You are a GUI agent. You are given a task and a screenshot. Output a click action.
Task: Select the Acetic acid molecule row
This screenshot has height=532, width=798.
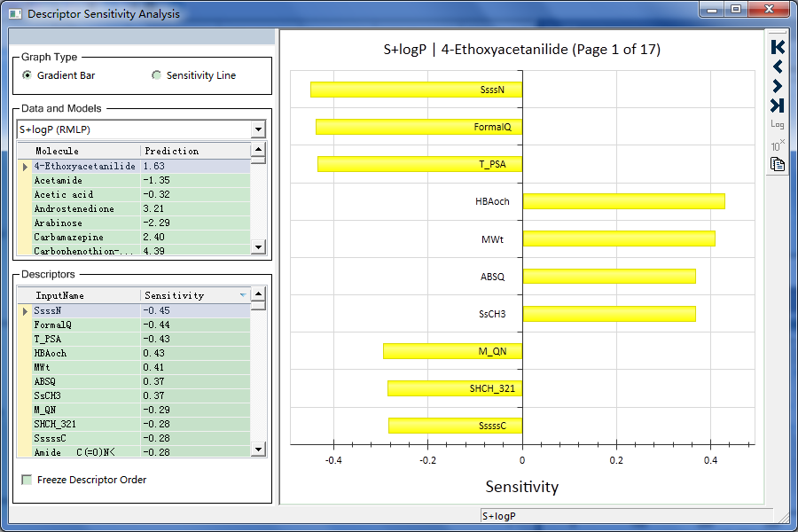point(134,194)
